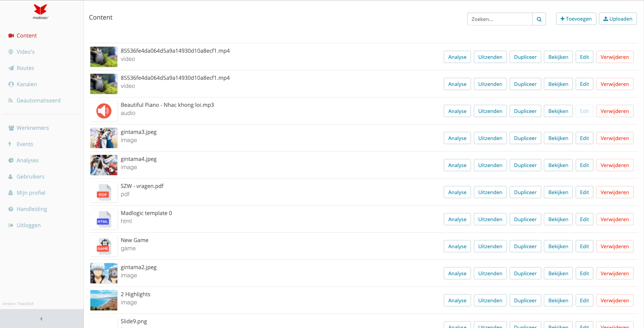The image size is (644, 328).
Task: Click Toevoegen to add content
Action: [576, 19]
